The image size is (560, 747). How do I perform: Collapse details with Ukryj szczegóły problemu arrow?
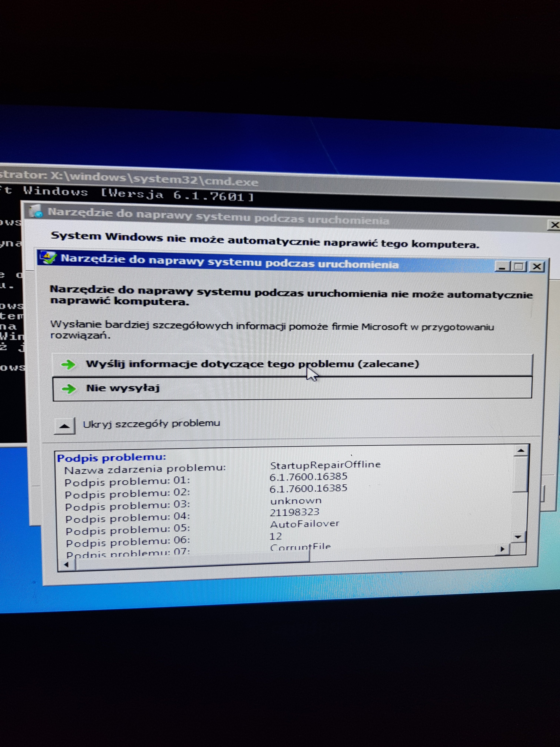64,426
